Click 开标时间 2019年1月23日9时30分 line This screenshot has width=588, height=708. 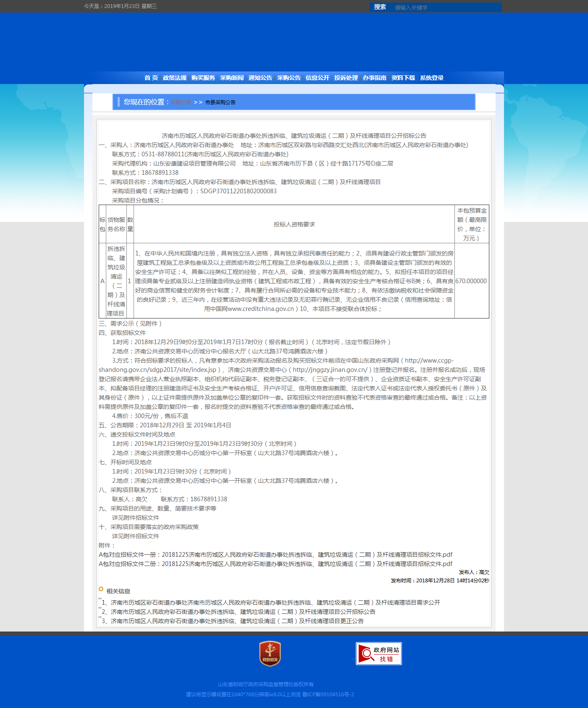click(x=172, y=471)
